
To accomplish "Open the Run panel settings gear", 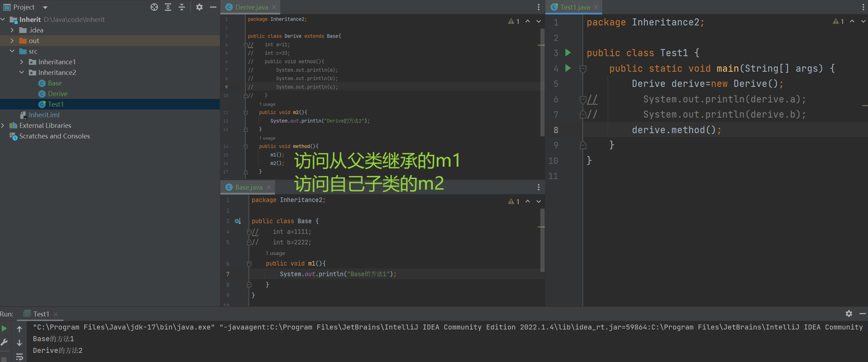I will coord(849,314).
